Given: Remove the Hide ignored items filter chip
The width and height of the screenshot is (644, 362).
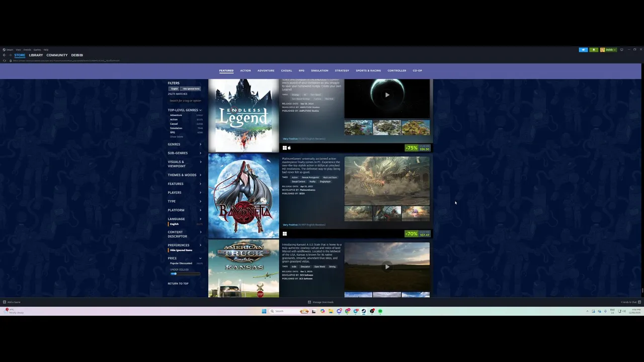Looking at the screenshot, I should (191, 89).
